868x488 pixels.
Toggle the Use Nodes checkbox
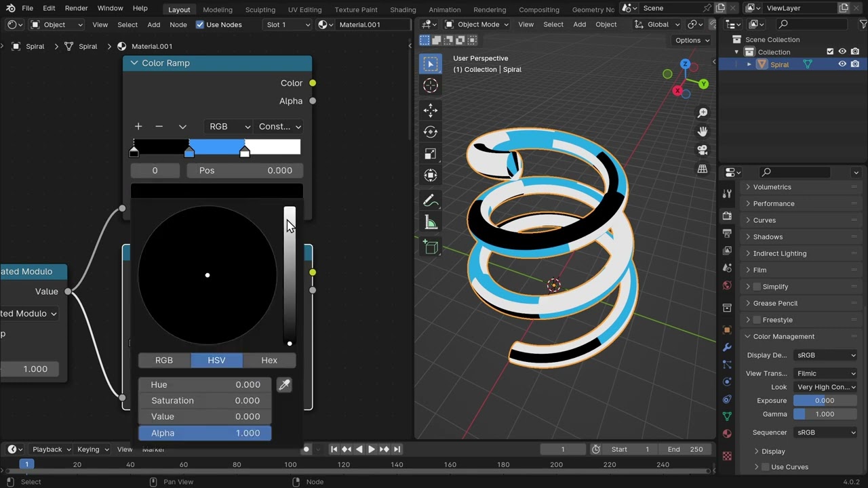tap(200, 24)
